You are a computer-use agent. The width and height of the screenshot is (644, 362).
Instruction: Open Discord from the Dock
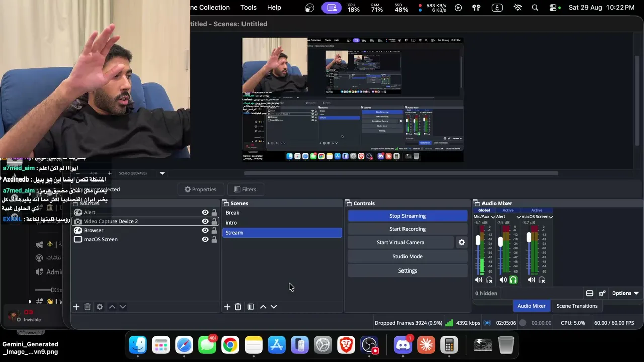tap(403, 345)
